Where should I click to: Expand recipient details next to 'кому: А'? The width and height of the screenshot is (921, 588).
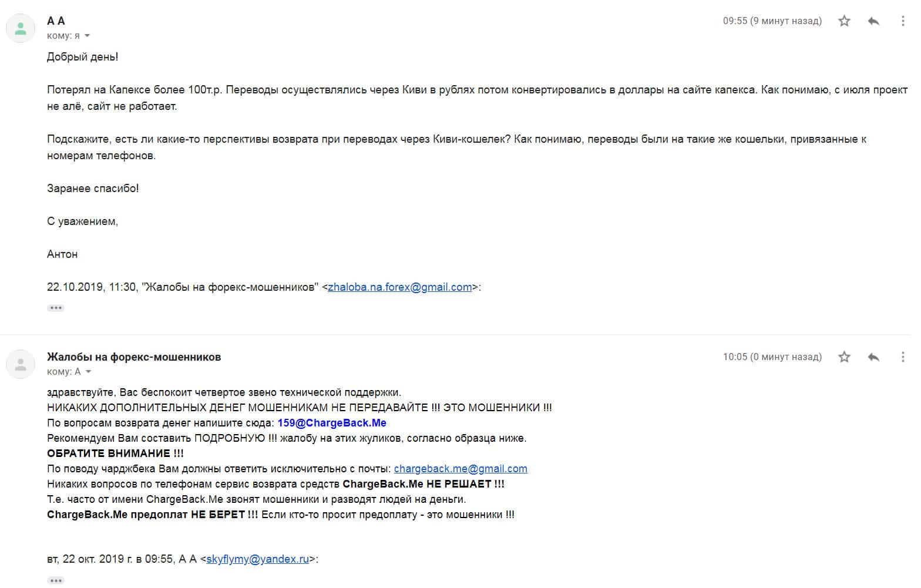tap(89, 372)
